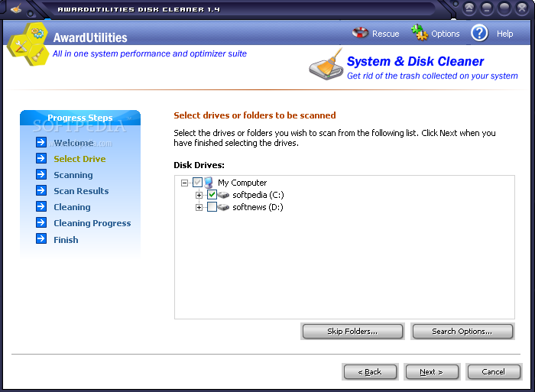Expand the softnews (D:) drive node

[x=199, y=207]
